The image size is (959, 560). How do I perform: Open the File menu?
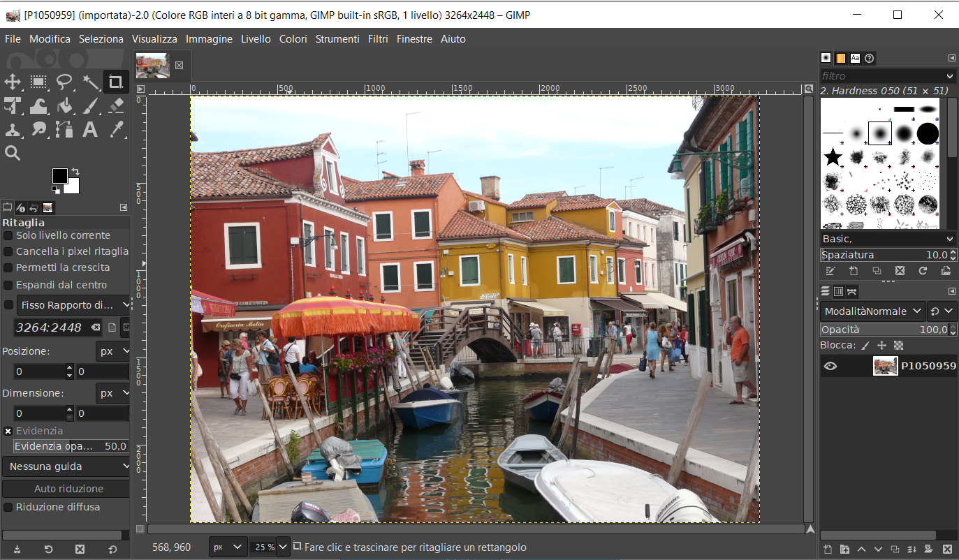pyautogui.click(x=13, y=39)
